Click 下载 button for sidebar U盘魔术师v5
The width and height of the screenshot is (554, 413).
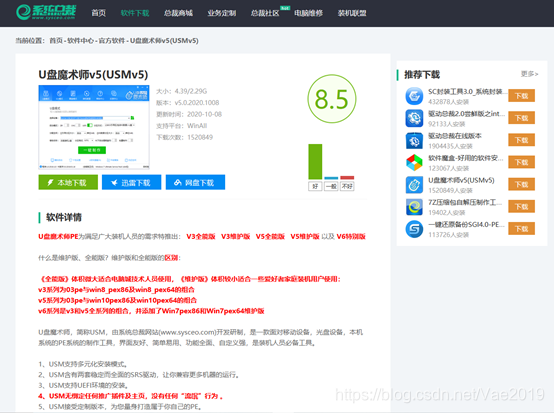coord(521,184)
